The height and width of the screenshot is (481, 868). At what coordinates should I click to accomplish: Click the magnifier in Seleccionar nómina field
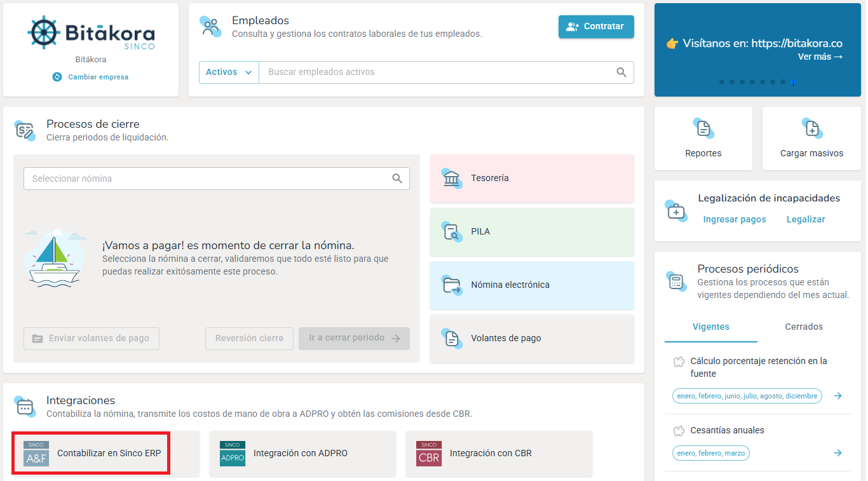397,179
